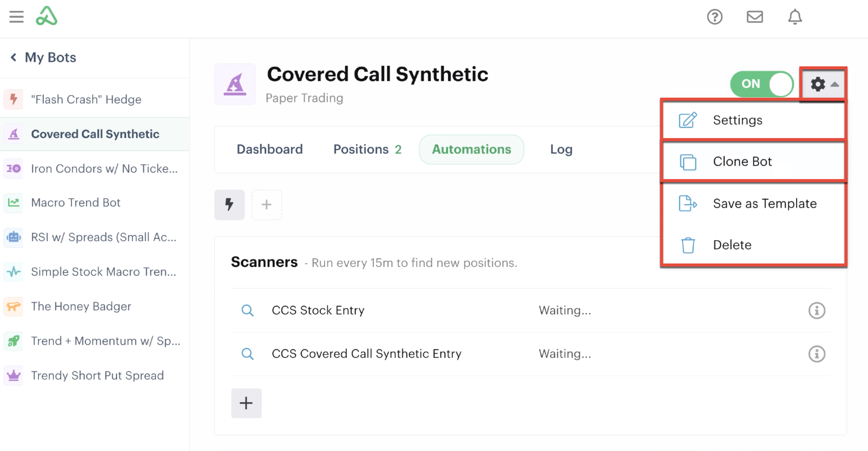This screenshot has width=868, height=451.
Task: Show info for CCS Stock Entry scanner
Action: coord(816,311)
